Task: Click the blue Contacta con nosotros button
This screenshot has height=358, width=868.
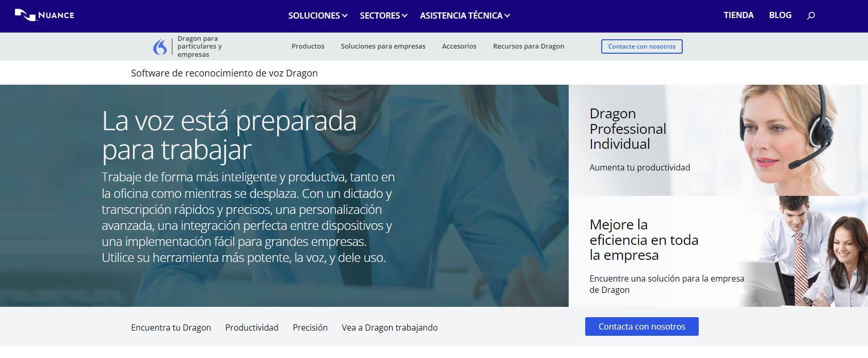Action: click(641, 326)
